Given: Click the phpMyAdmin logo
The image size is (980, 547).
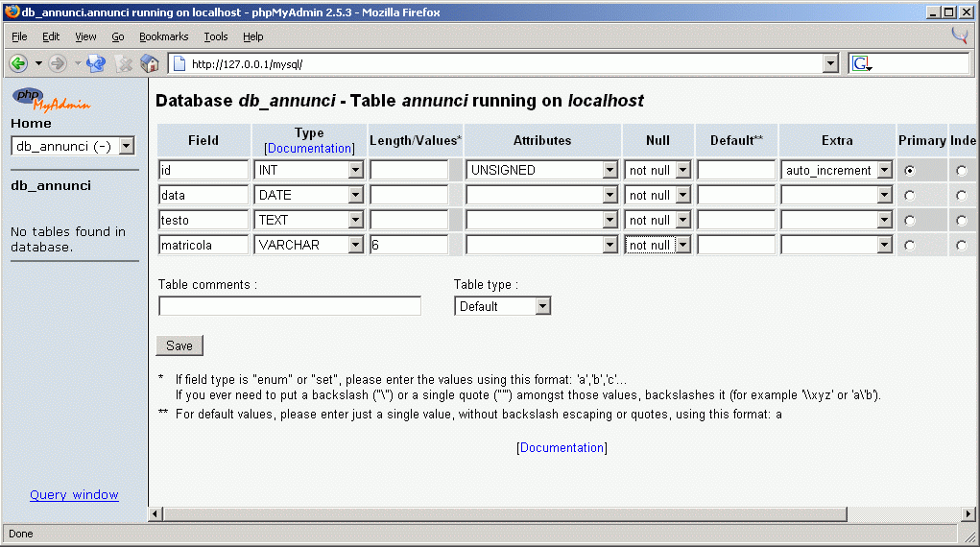Looking at the screenshot, I should coord(51,99).
